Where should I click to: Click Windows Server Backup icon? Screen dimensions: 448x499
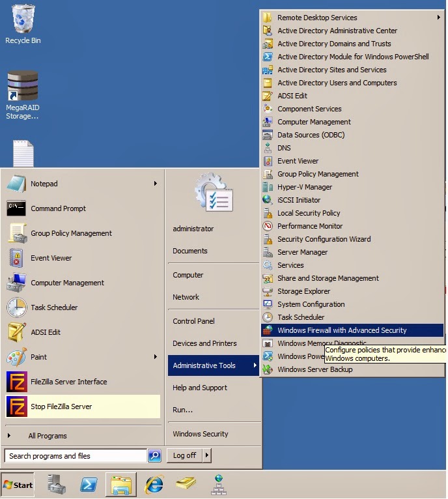tap(268, 369)
